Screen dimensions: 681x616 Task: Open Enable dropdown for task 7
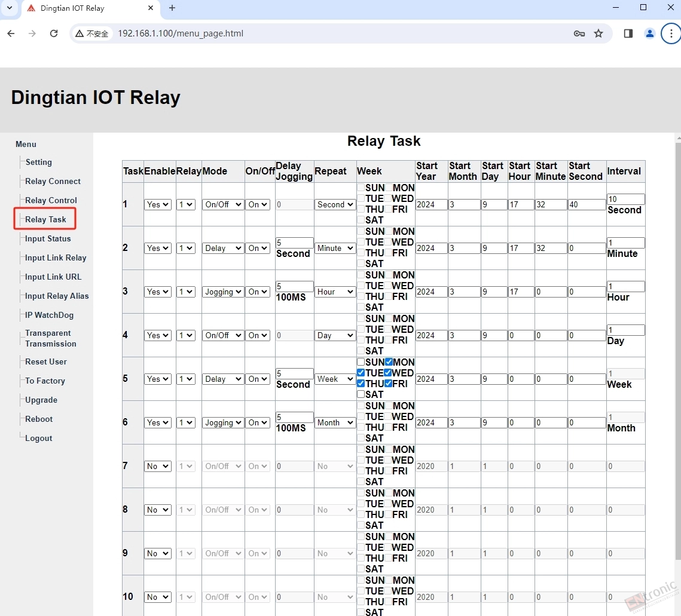coord(158,466)
